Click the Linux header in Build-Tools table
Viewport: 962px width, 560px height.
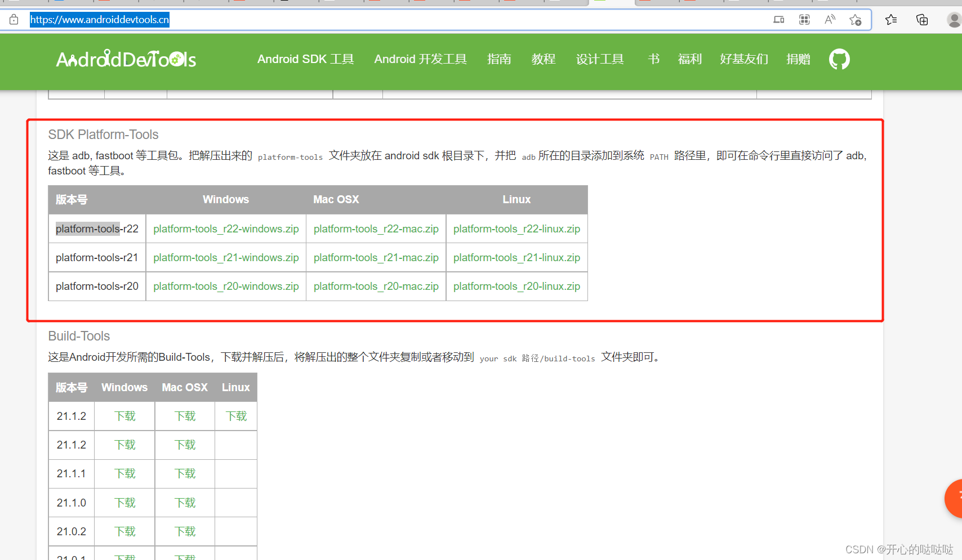tap(235, 387)
